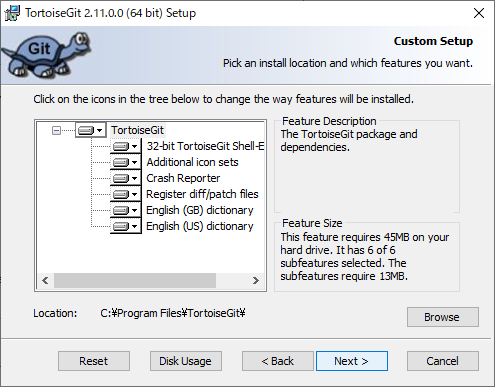The width and height of the screenshot is (495, 387).
Task: Click the Next > button
Action: [352, 361]
